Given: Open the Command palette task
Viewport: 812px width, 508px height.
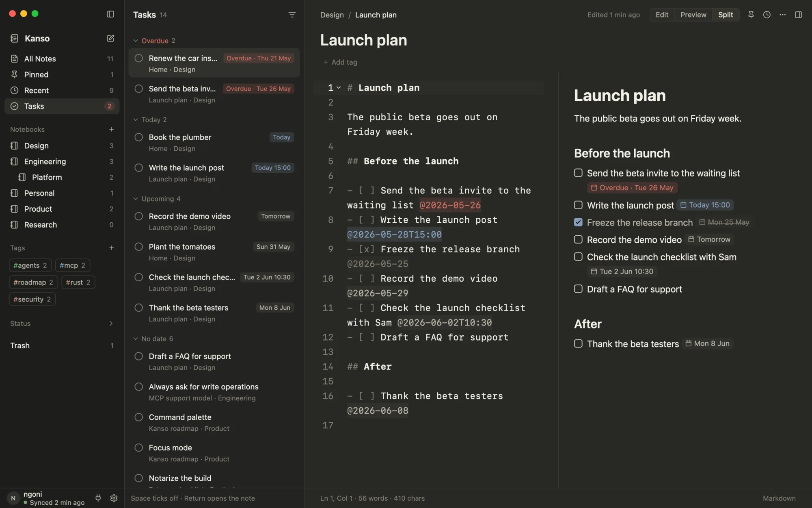Looking at the screenshot, I should click(x=214, y=423).
